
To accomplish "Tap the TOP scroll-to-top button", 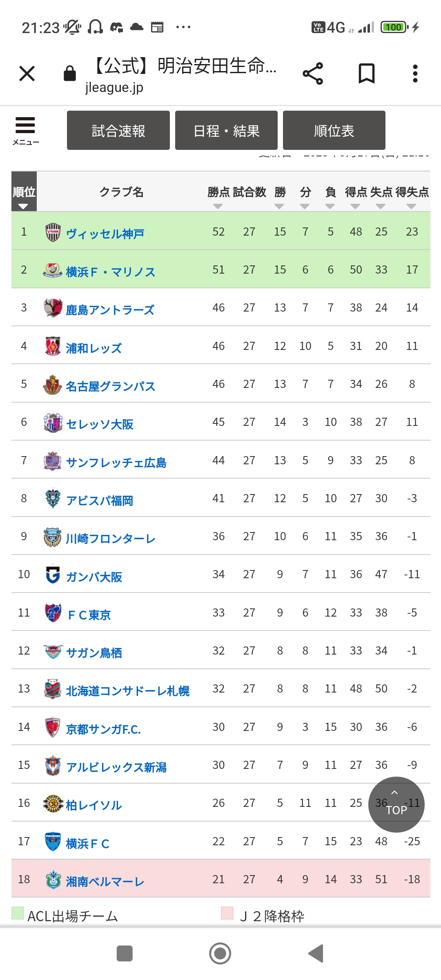I will coord(396,804).
